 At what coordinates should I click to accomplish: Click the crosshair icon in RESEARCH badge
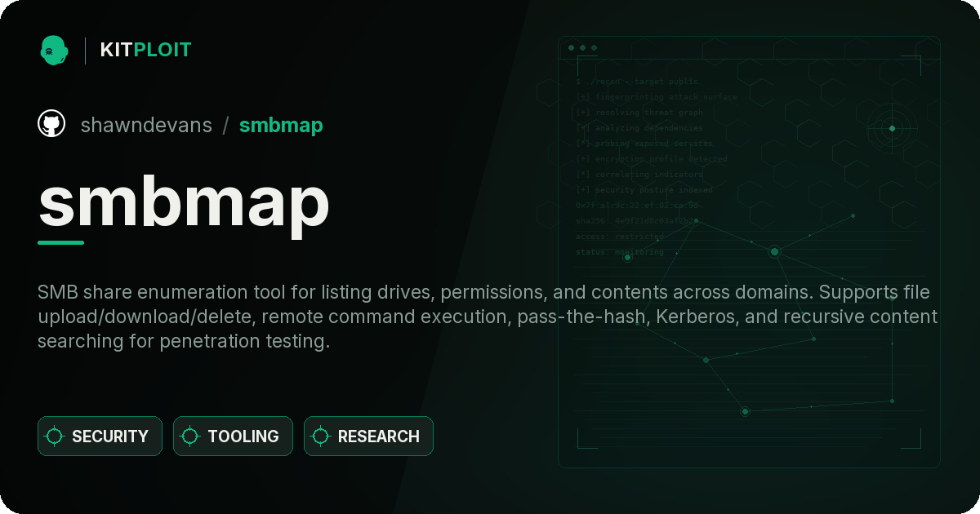point(321,436)
